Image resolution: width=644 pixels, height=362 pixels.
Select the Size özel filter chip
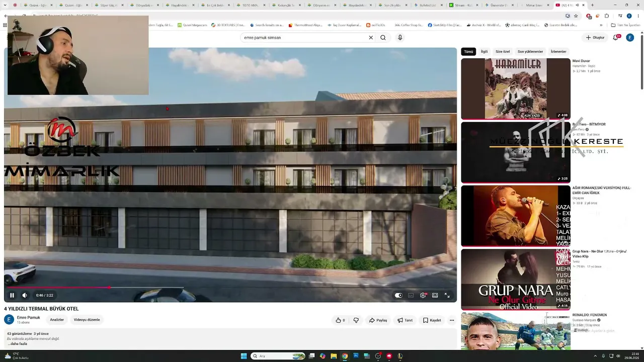pyautogui.click(x=503, y=52)
